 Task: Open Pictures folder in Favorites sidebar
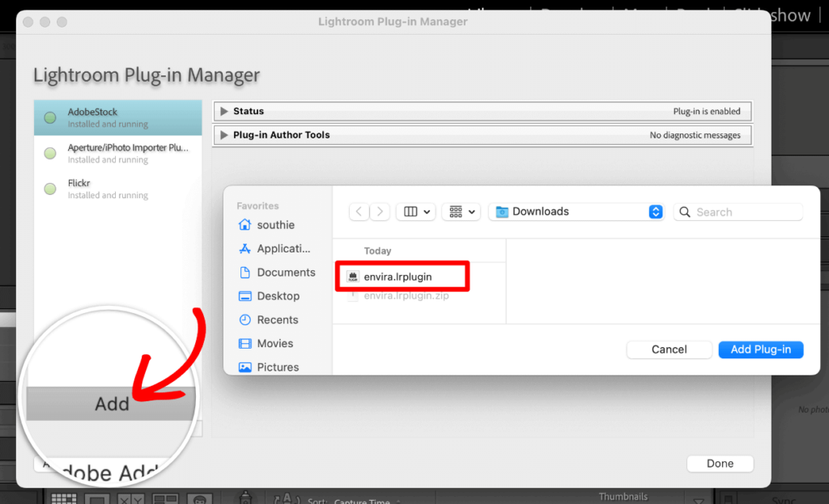pos(269,366)
